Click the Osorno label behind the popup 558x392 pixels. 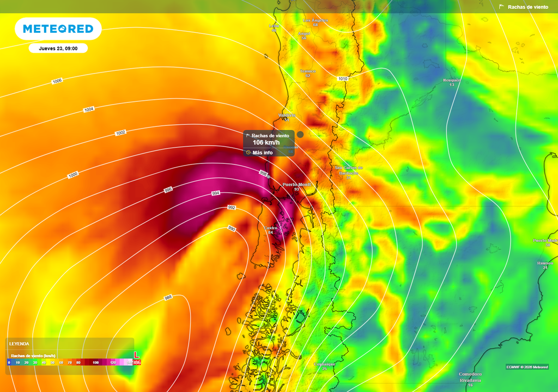point(291,147)
